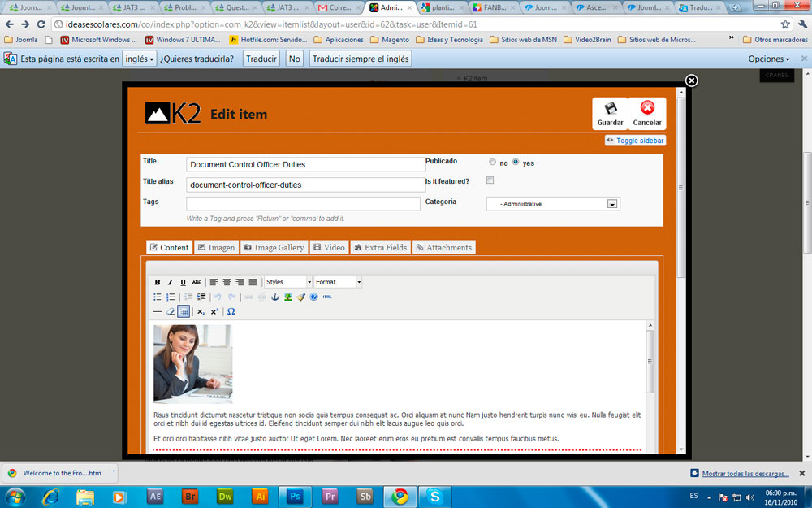
Task: Insert a hyperlink with link icon
Action: tap(248, 297)
